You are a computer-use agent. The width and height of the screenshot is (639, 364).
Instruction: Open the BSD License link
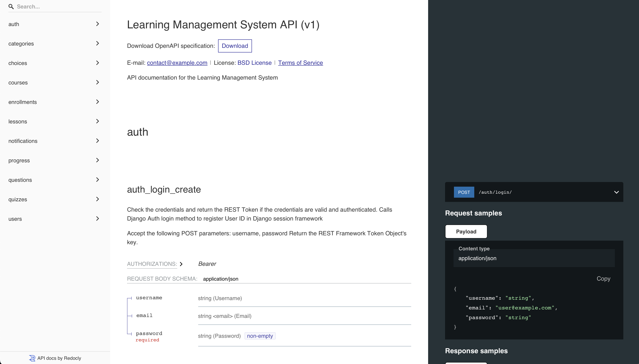[x=254, y=63]
